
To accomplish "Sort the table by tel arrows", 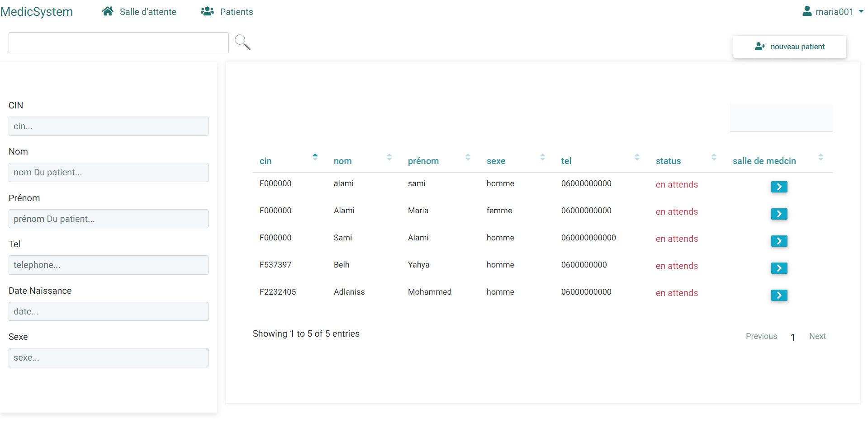I will pos(637,157).
